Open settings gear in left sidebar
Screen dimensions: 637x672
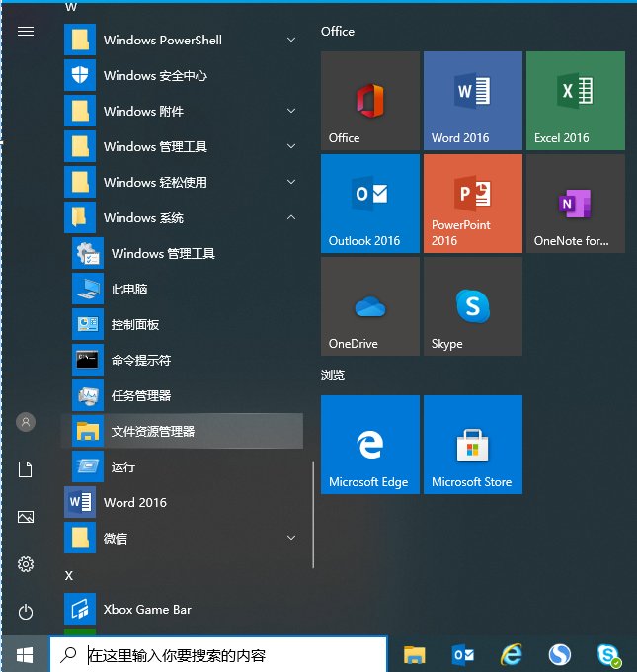tap(26, 564)
